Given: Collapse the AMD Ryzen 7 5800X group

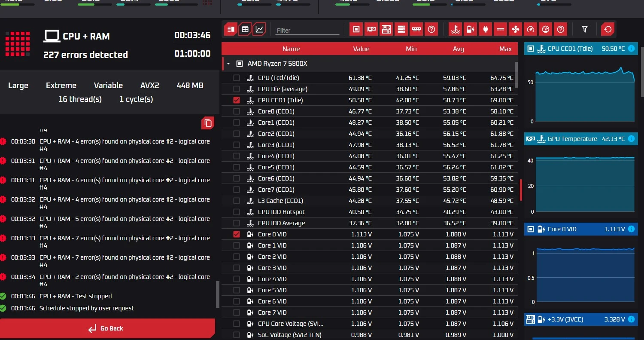Looking at the screenshot, I should [x=228, y=64].
